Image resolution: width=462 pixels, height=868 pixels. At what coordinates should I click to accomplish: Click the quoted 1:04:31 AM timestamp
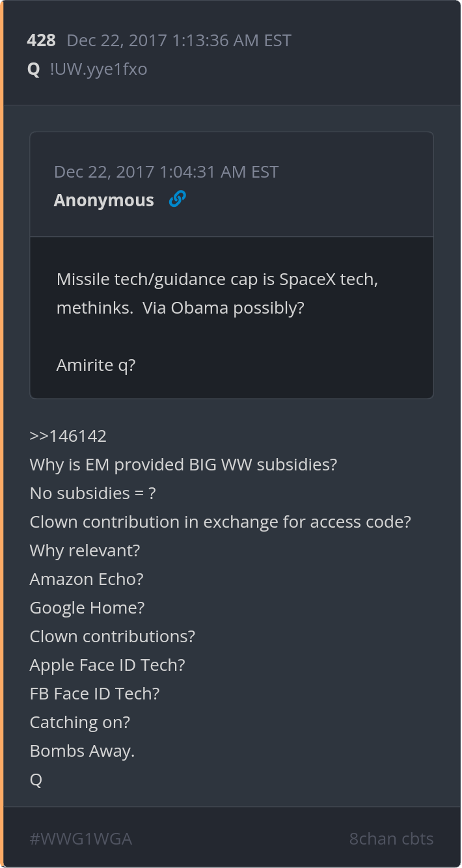[x=166, y=172]
